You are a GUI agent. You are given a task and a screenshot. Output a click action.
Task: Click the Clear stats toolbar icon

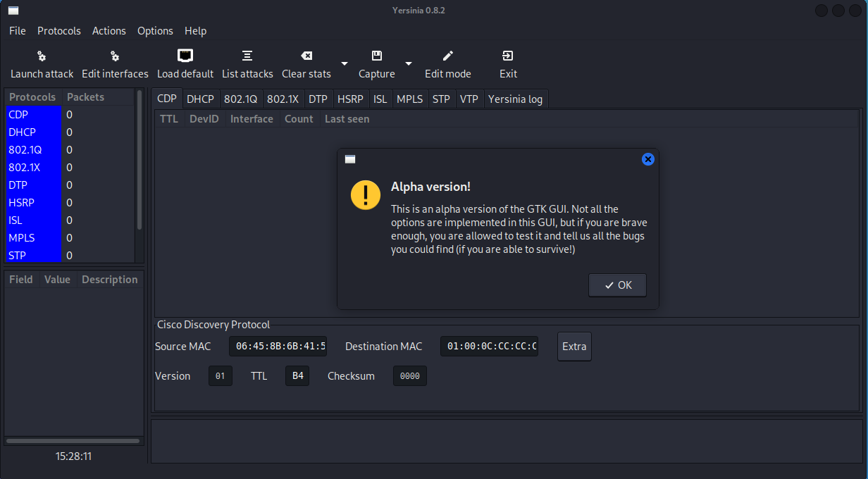click(x=306, y=56)
